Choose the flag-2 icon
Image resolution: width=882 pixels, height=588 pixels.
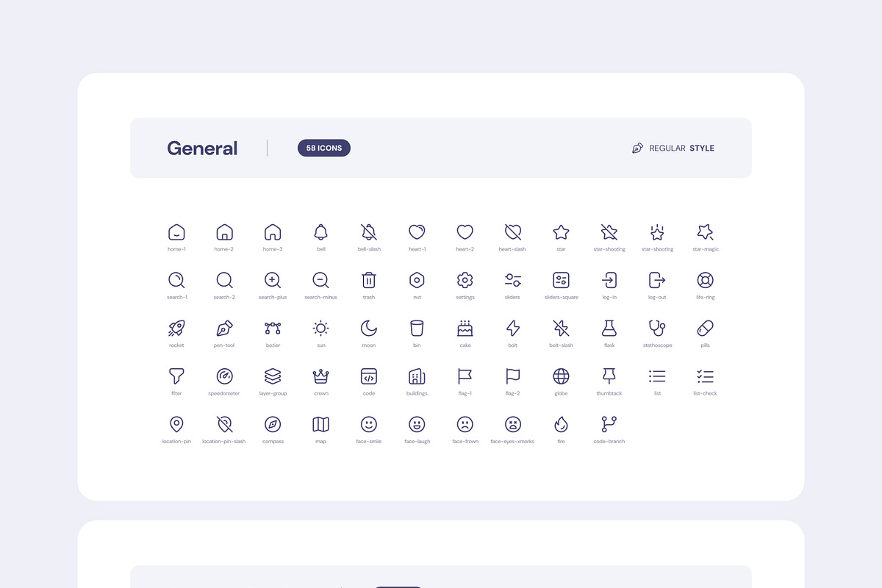513,376
